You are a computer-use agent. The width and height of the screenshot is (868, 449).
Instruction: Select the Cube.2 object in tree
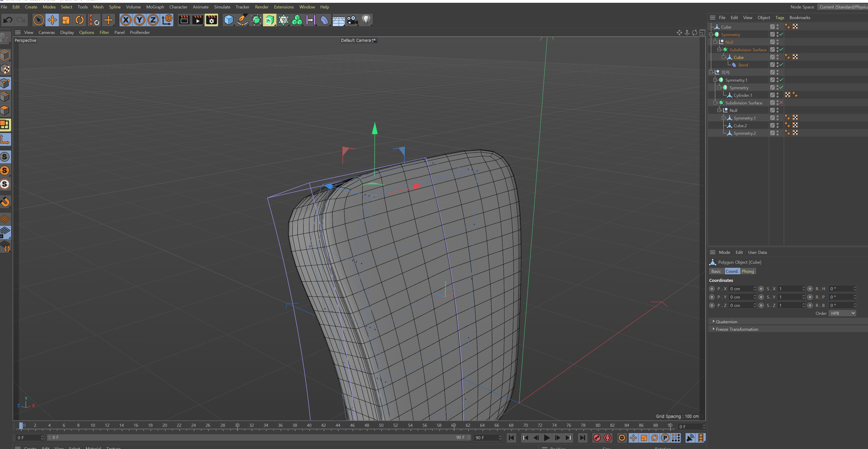pos(740,125)
